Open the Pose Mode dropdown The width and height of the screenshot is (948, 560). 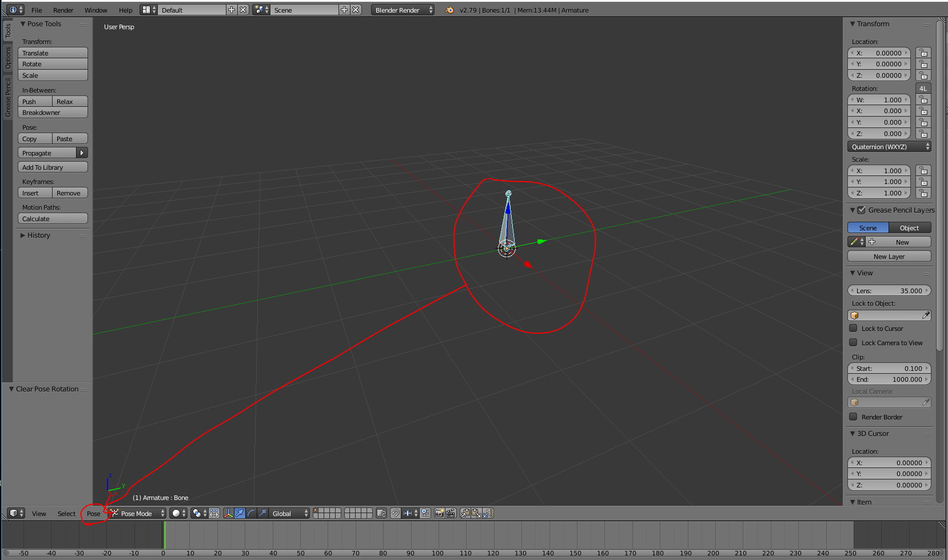137,513
